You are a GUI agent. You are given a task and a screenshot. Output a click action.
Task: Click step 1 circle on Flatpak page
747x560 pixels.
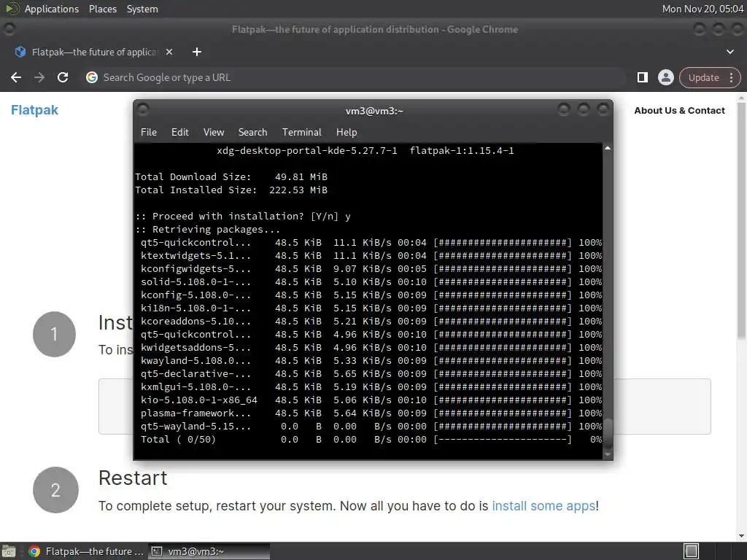tap(54, 334)
